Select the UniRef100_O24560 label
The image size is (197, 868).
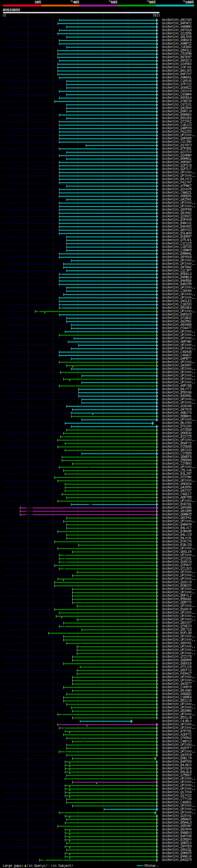177,64
